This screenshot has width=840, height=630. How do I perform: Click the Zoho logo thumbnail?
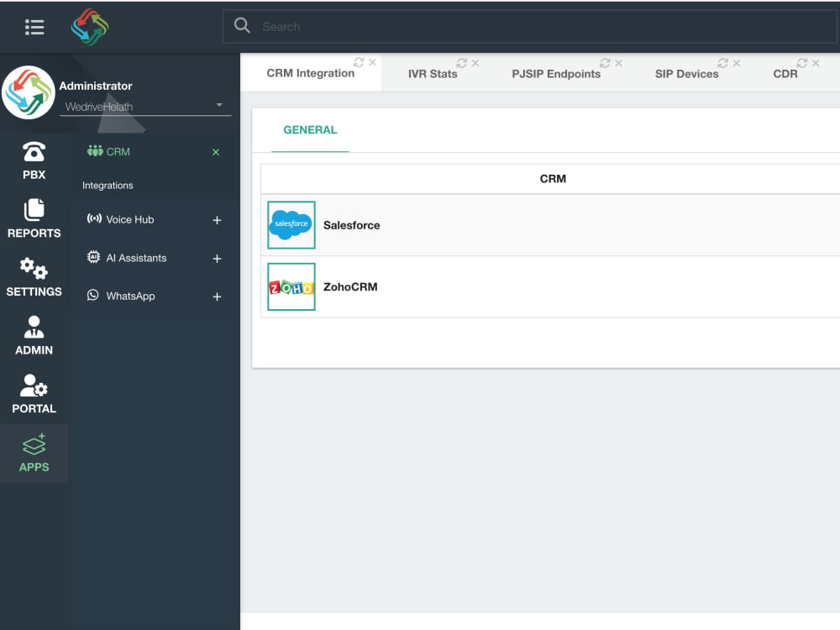click(291, 286)
